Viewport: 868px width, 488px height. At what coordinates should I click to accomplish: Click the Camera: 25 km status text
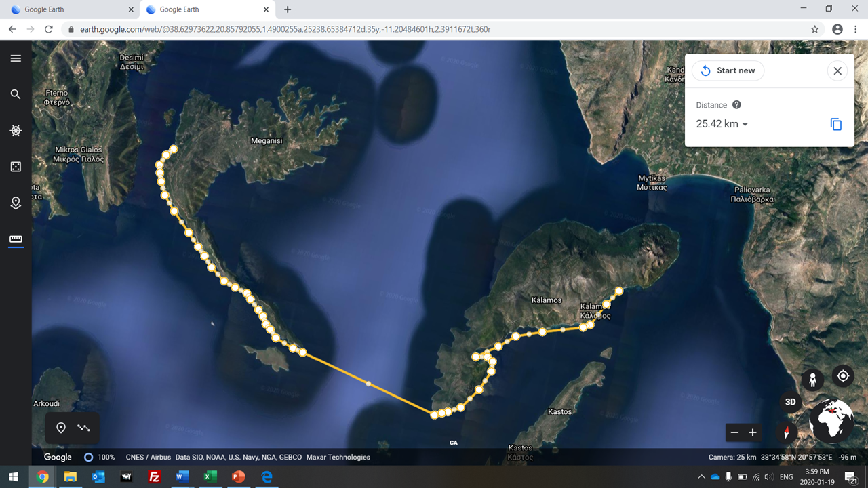click(x=732, y=457)
